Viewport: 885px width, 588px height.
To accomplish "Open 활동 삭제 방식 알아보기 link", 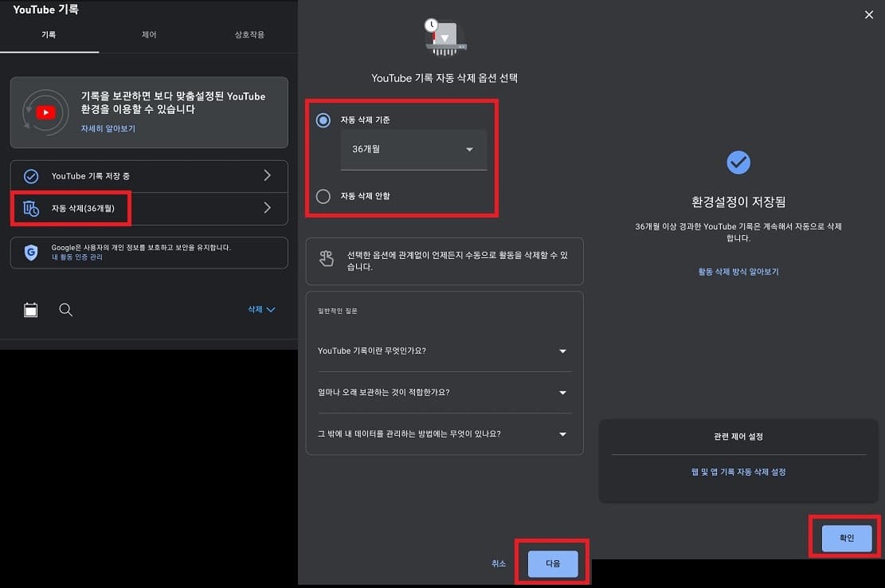I will pyautogui.click(x=738, y=272).
